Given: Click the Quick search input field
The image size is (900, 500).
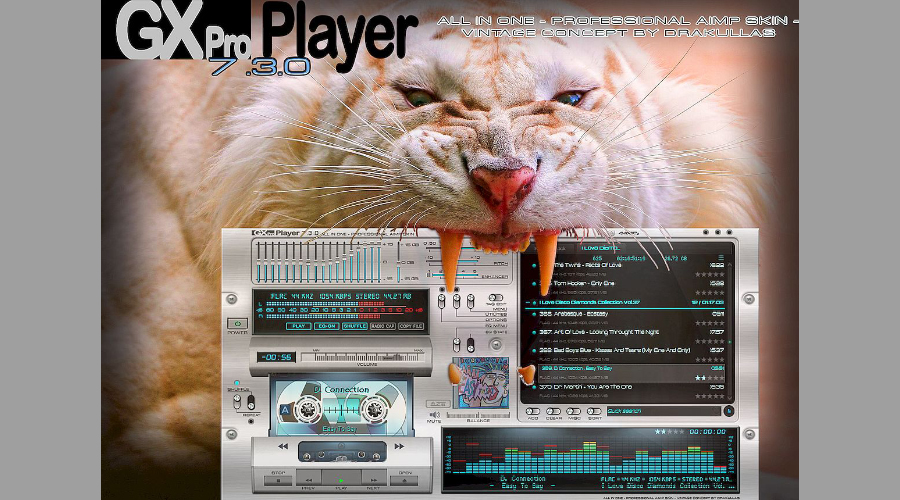Looking at the screenshot, I should pyautogui.click(x=664, y=411).
